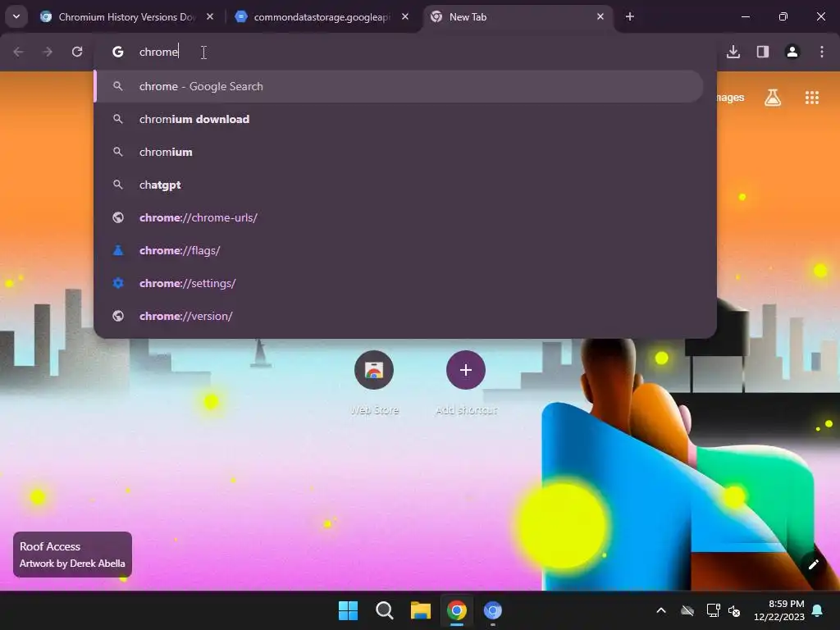This screenshot has height=630, width=840.
Task: Open the Windows Start menu
Action: click(x=348, y=610)
